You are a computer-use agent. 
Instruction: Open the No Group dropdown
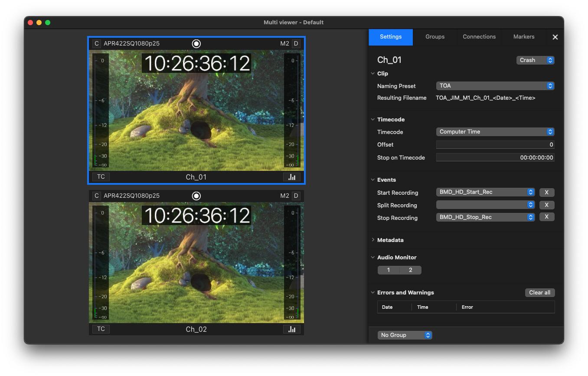(405, 335)
